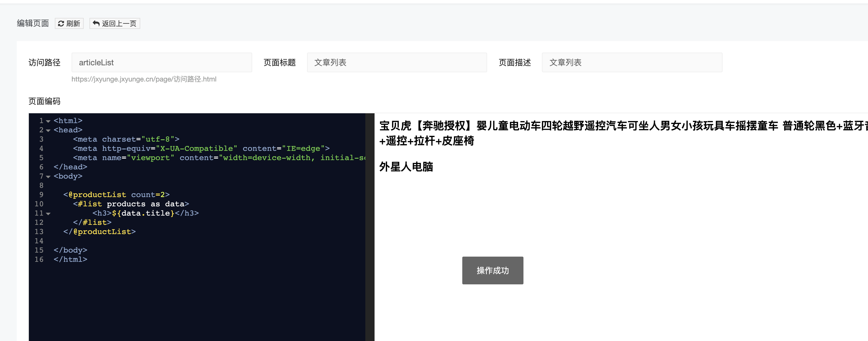
Task: Click closing </html> on line 16
Action: 70,260
